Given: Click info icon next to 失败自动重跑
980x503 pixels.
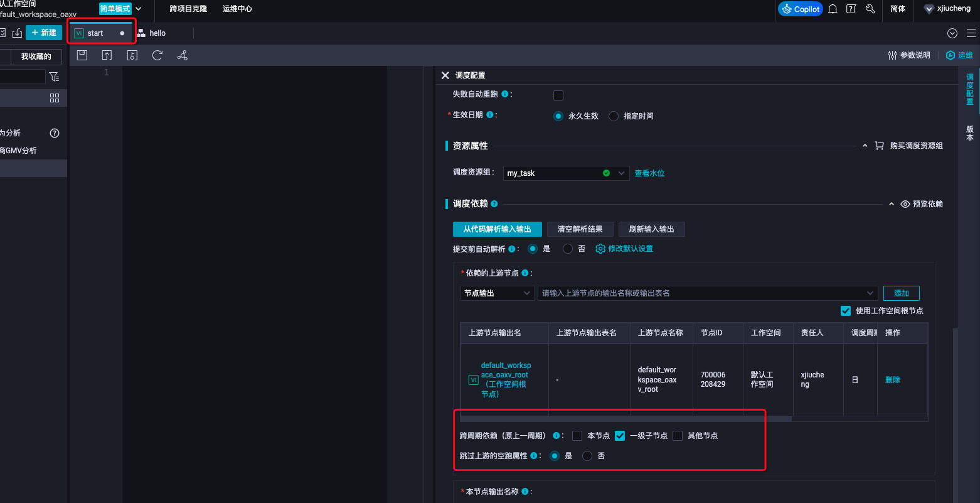Looking at the screenshot, I should coord(505,94).
